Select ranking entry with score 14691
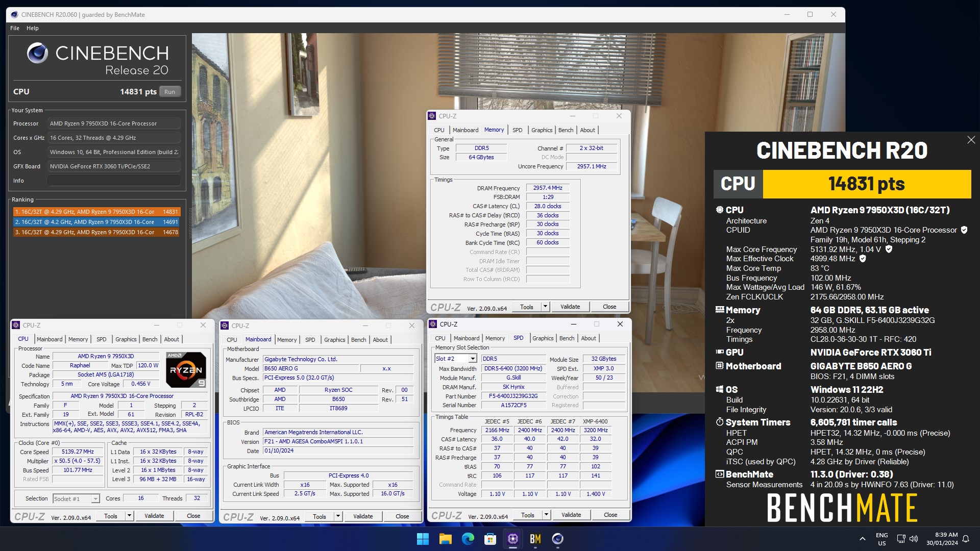Image resolution: width=980 pixels, height=551 pixels. tap(96, 222)
